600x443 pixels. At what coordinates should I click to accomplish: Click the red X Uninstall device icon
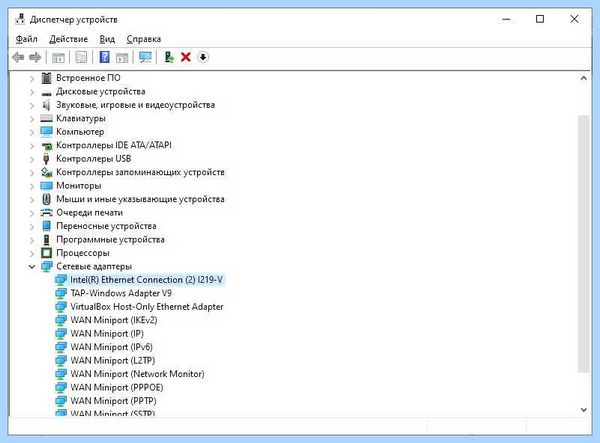[186, 57]
